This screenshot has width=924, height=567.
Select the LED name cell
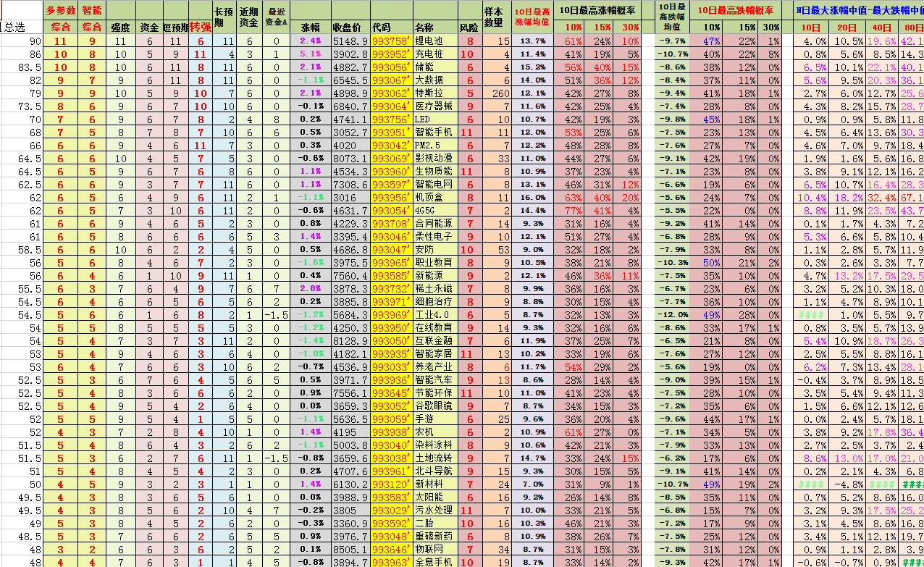pyautogui.click(x=436, y=119)
